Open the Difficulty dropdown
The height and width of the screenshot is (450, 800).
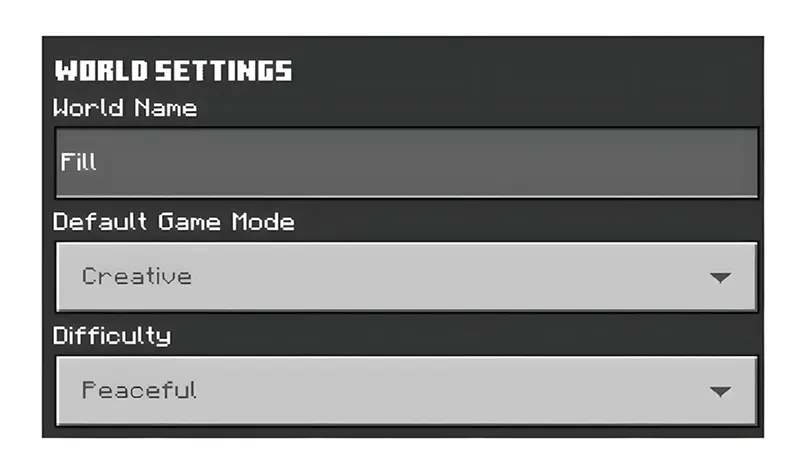[406, 390]
